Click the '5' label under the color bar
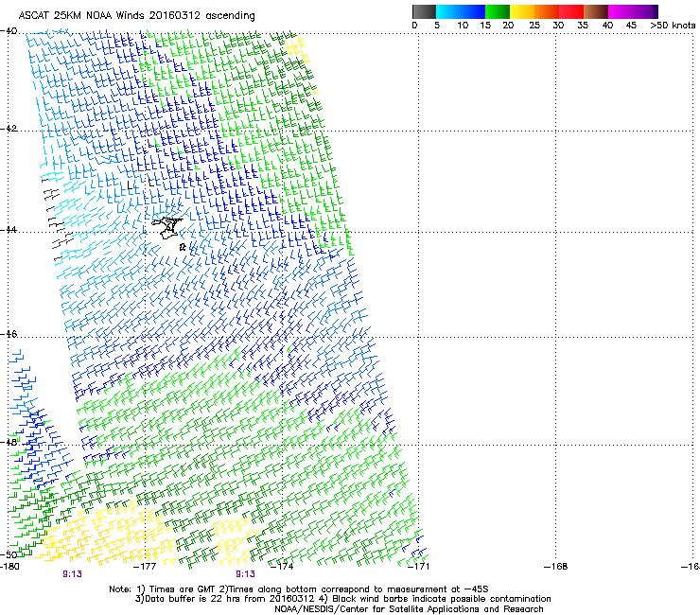 (437, 26)
